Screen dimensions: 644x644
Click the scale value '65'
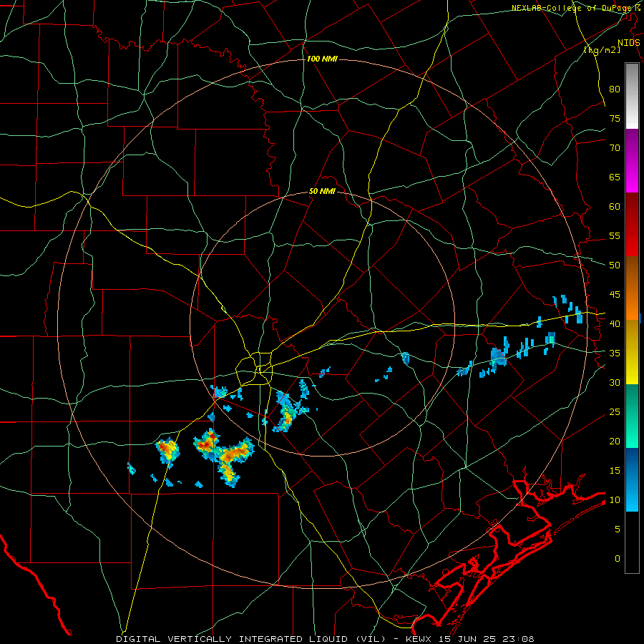pos(615,177)
